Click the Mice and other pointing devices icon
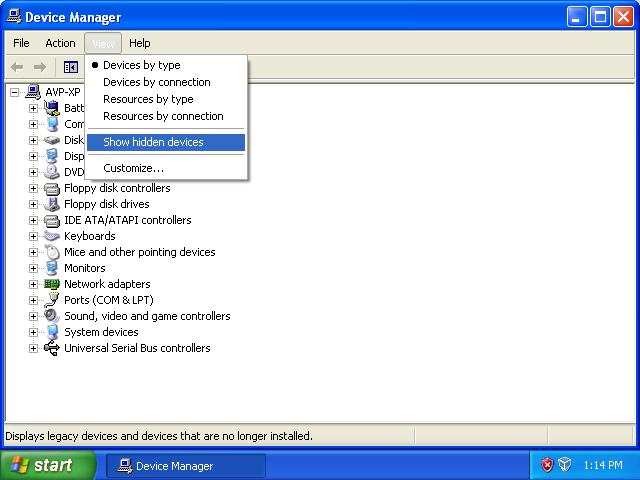The width and height of the screenshot is (640, 480). click(52, 252)
